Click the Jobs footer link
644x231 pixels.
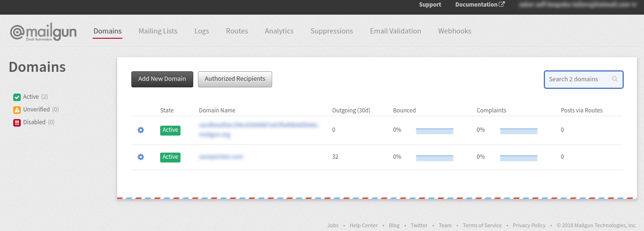pyautogui.click(x=333, y=225)
